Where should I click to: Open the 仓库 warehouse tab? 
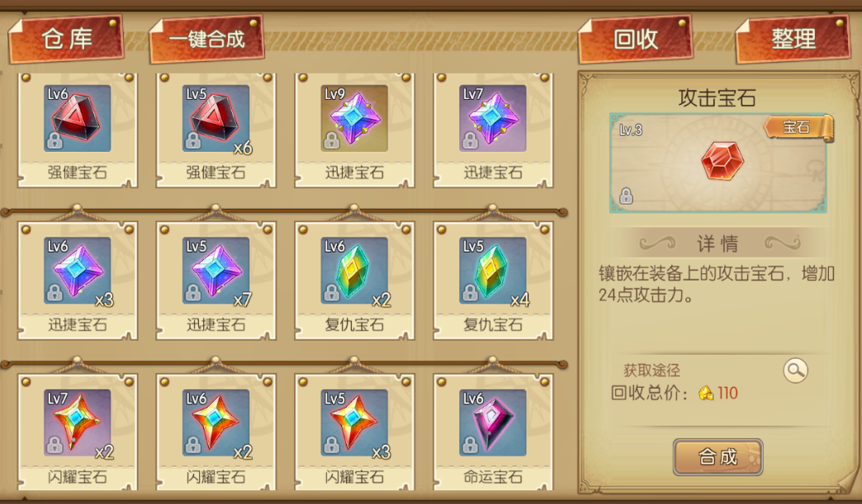pyautogui.click(x=66, y=40)
